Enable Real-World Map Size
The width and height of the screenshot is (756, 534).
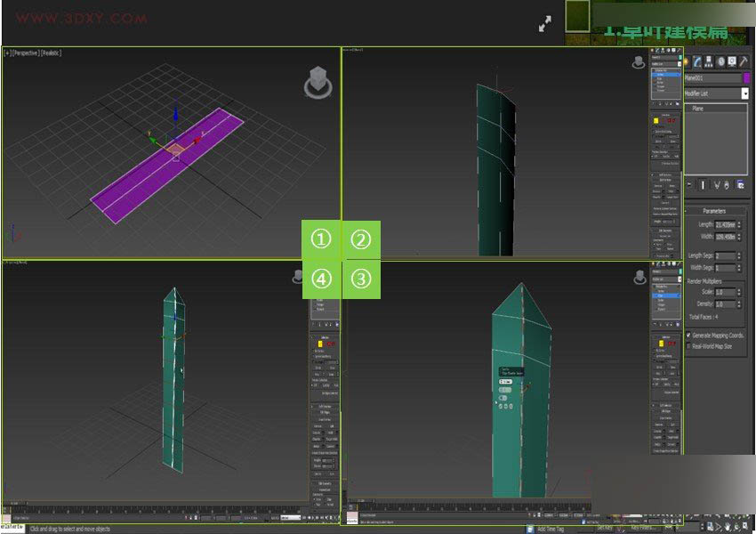(x=688, y=345)
